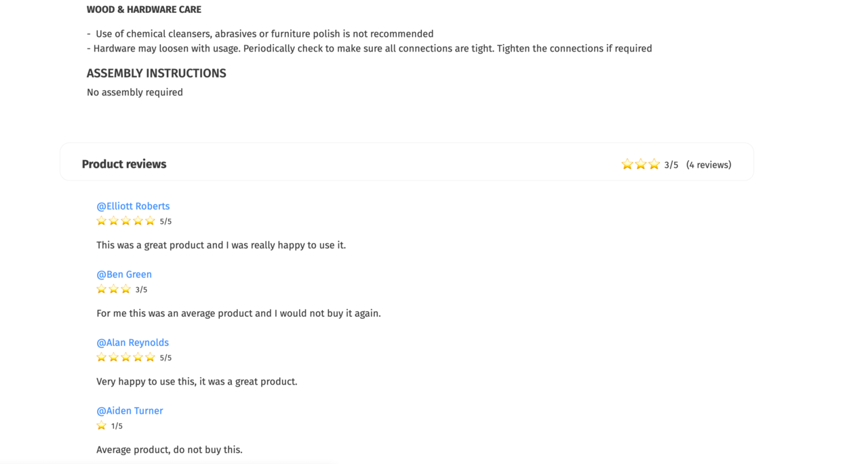This screenshot has width=868, height=464.
Task: Open Elliott Roberts reviewer profile link
Action: [133, 206]
